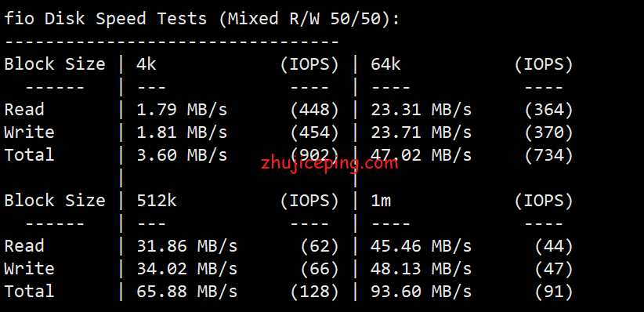Click the 34.02 MB/s 512k write value
644x312 pixels.
click(187, 268)
